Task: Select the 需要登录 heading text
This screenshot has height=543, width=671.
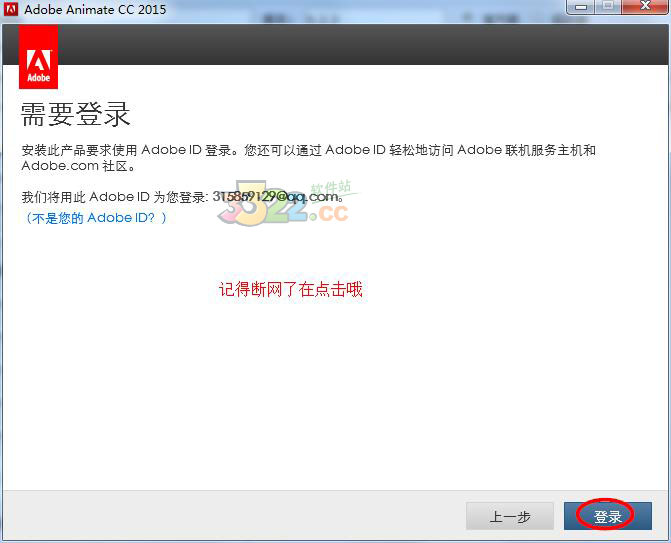Action: click(x=75, y=114)
